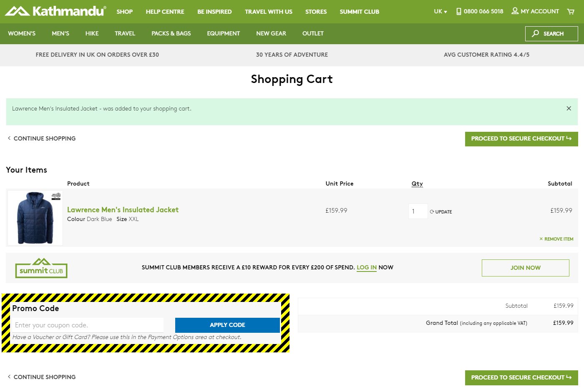Browse Men's category
Image resolution: width=584 pixels, height=392 pixels.
60,33
